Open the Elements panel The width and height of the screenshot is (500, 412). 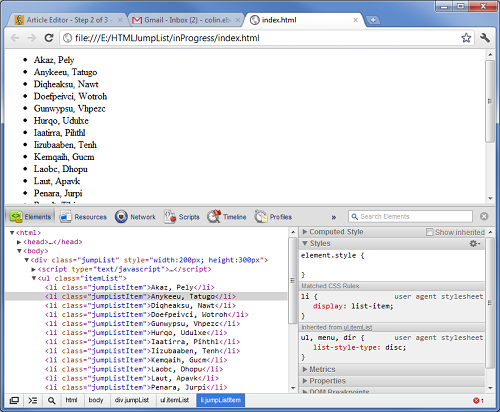[30, 217]
